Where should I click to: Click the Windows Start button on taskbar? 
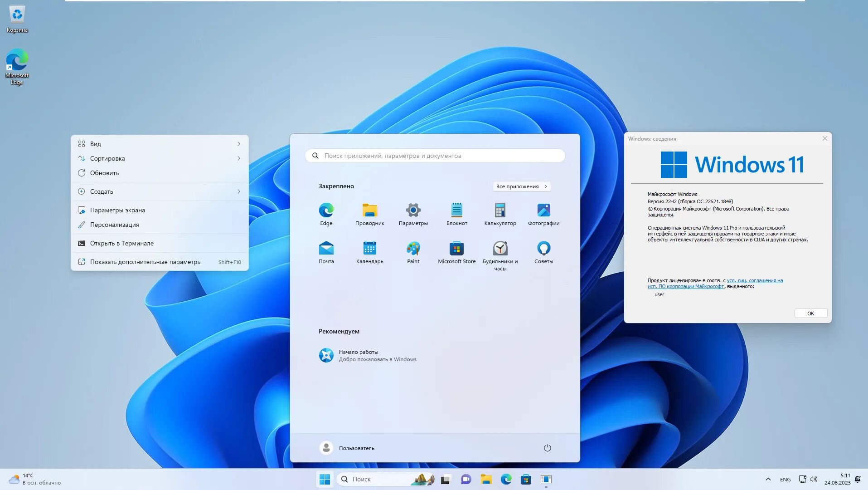tap(325, 479)
